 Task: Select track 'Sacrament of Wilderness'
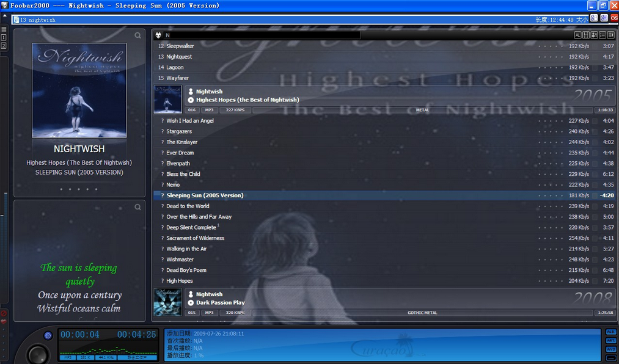click(384, 238)
